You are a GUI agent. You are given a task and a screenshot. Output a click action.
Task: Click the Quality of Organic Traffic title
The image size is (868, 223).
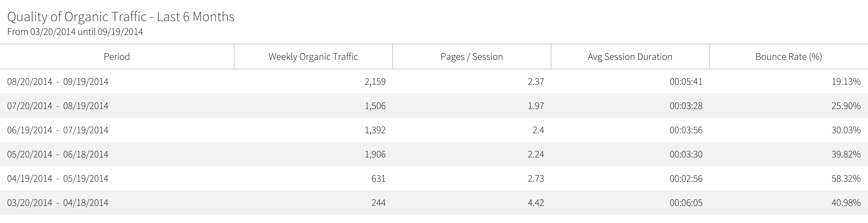[x=121, y=17]
